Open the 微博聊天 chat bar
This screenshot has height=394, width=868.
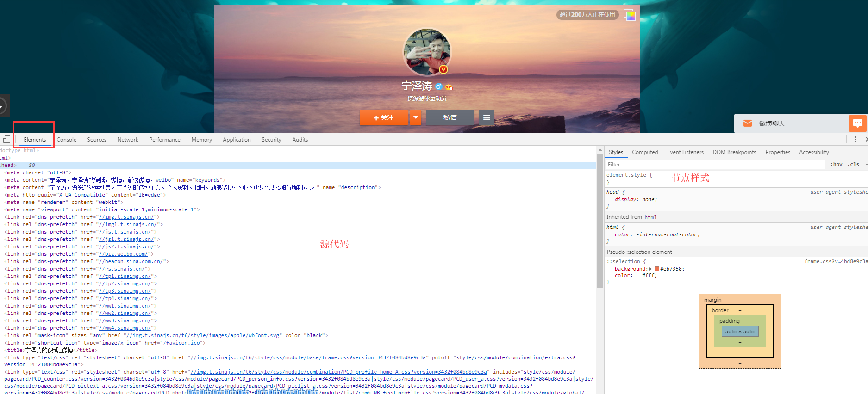click(792, 123)
